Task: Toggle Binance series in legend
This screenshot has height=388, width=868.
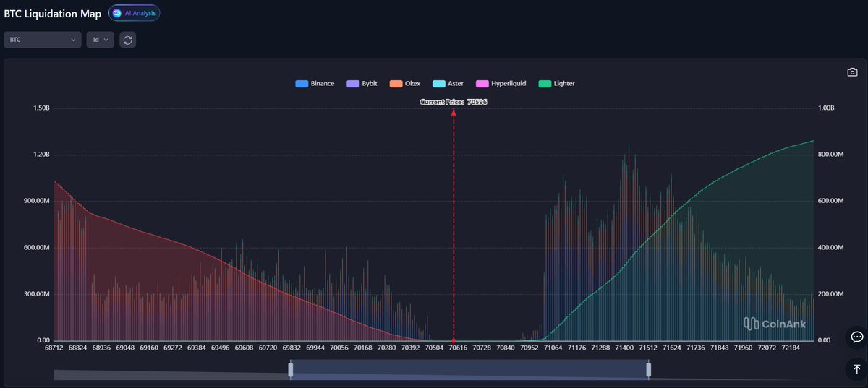Action: (315, 84)
